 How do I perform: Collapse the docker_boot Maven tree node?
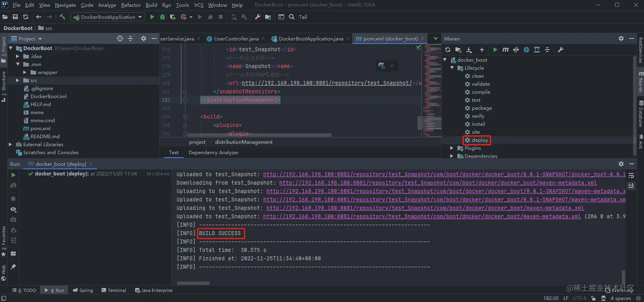(446, 60)
